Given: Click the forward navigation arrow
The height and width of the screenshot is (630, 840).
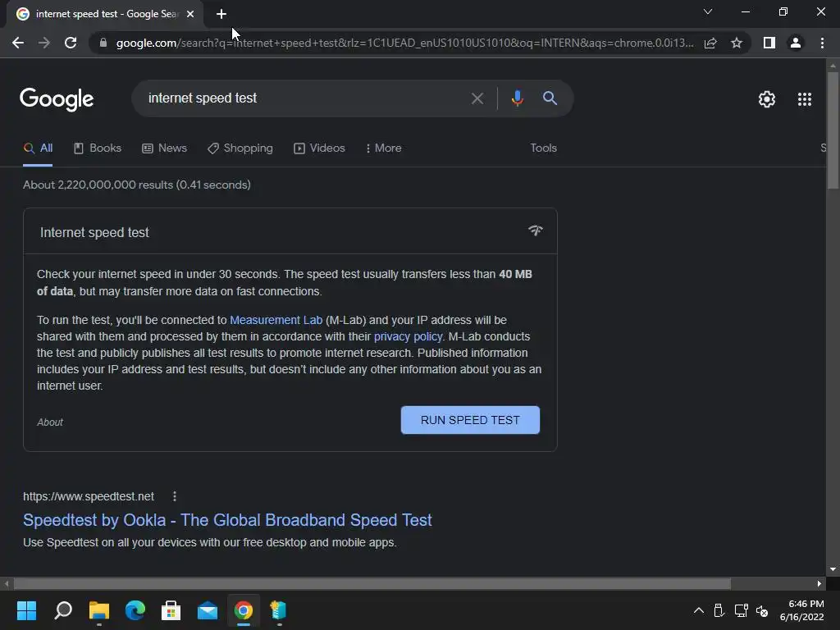Looking at the screenshot, I should 44,43.
